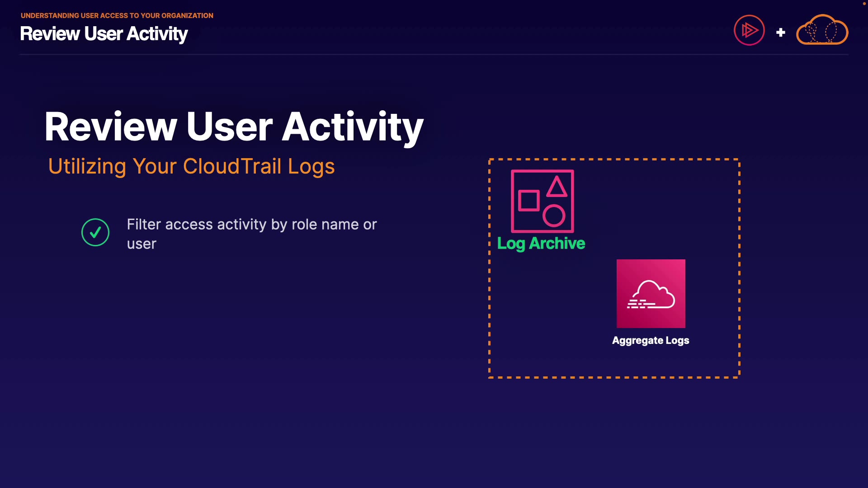Click the white plus sign between logos
Image resolution: width=868 pixels, height=488 pixels.
(780, 33)
